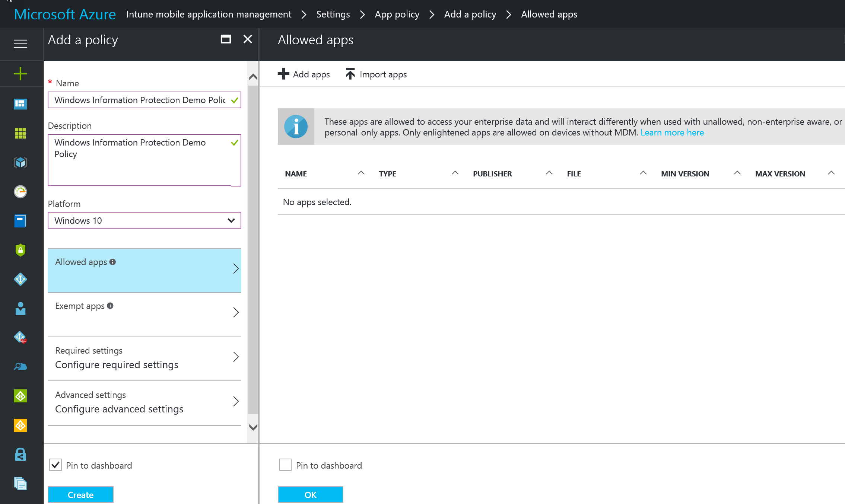The width and height of the screenshot is (845, 504).
Task: Open the Platform dropdown showing Windows 10
Action: [x=144, y=220]
